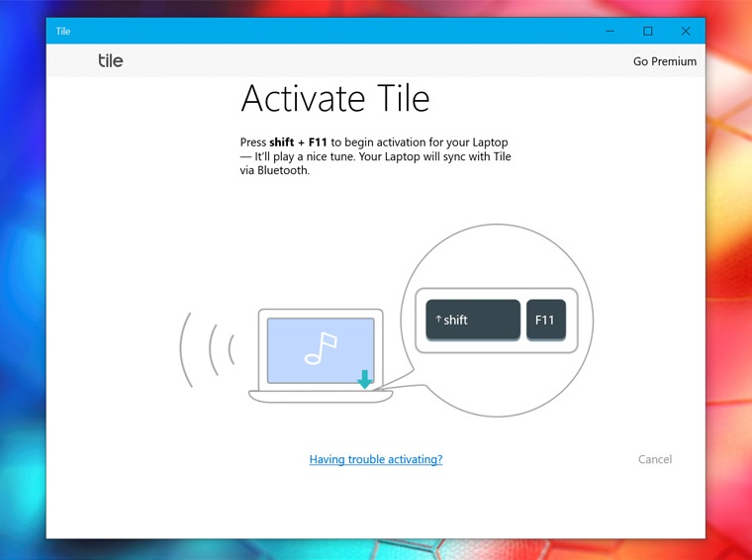Viewport: 752px width, 560px height.
Task: Click the "via Bluetooth" instruction line
Action: (x=275, y=170)
